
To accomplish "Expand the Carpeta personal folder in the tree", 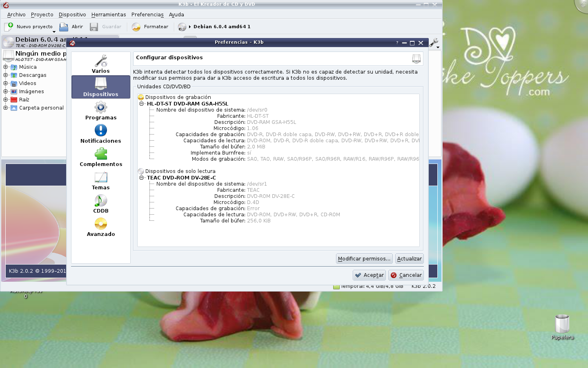I will tap(6, 108).
